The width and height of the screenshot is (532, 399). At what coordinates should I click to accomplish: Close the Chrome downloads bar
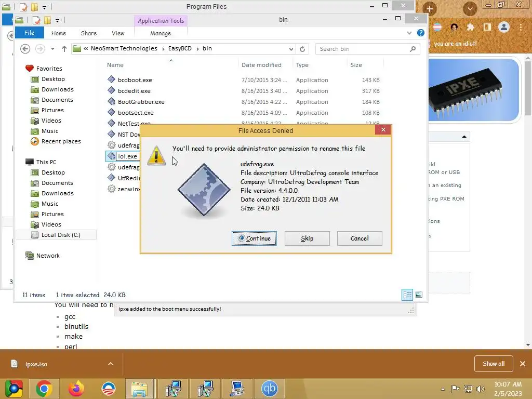523,364
